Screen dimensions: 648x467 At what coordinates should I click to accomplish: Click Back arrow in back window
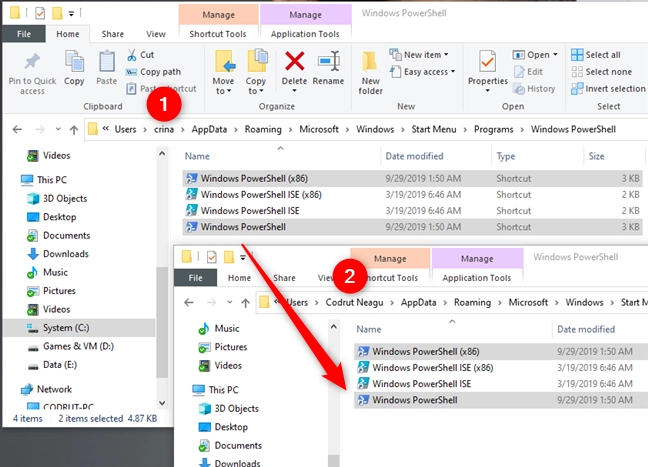(x=17, y=130)
